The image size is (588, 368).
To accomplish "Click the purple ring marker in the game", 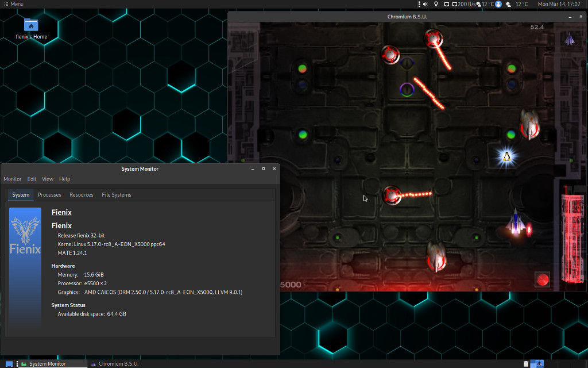I will click(x=407, y=90).
